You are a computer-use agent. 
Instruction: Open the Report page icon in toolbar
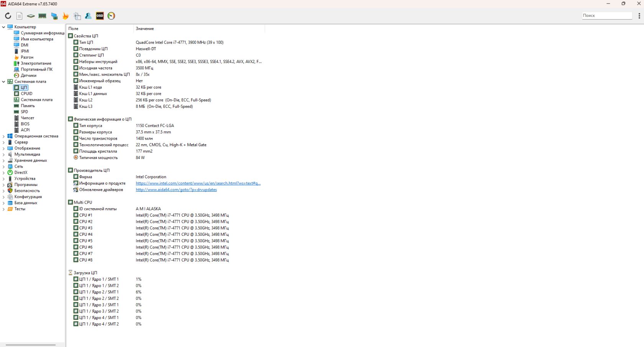pos(20,16)
